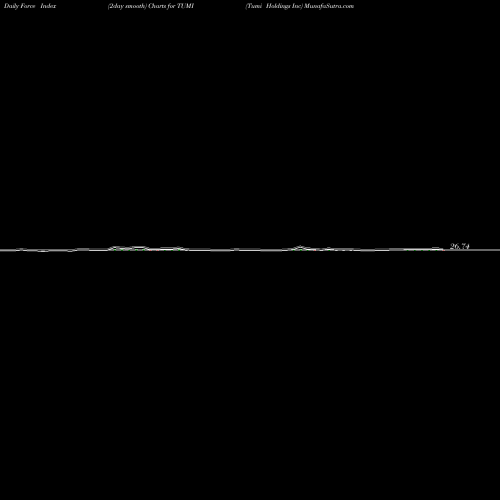Click the '(Tumi Holdings Inc) MunafaSutra.com' text

click(299, 6)
